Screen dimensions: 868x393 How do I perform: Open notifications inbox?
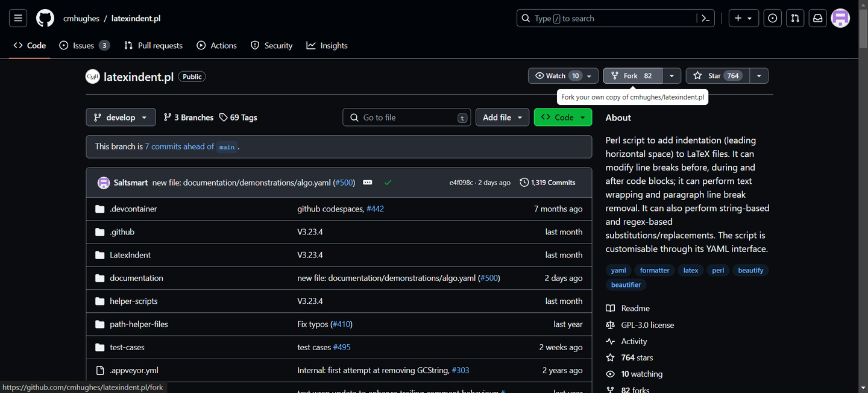coord(817,18)
